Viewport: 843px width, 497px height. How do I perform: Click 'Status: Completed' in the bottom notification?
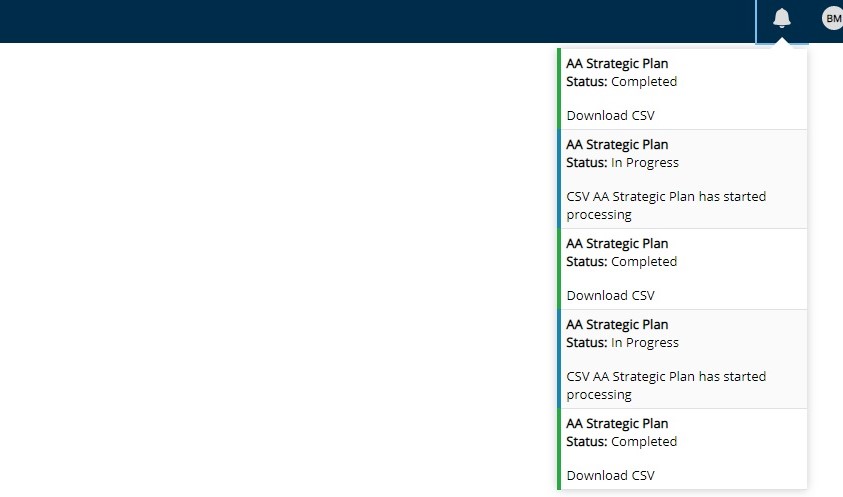pos(621,441)
